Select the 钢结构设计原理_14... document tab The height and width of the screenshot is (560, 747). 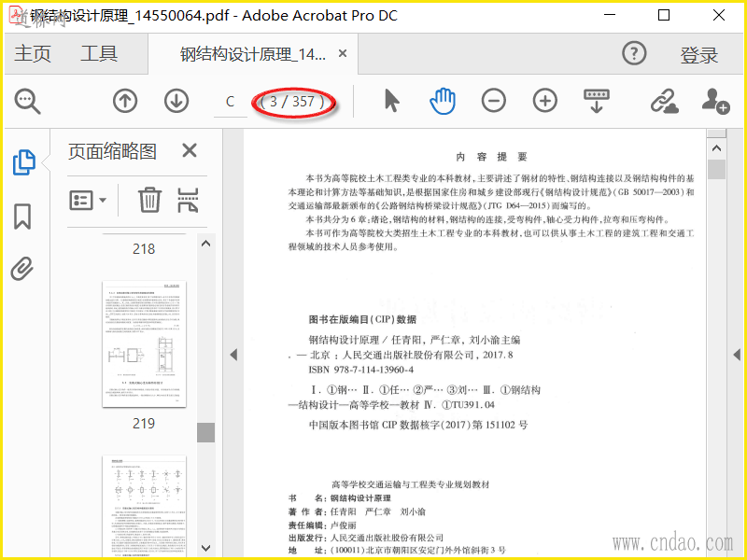[252, 54]
